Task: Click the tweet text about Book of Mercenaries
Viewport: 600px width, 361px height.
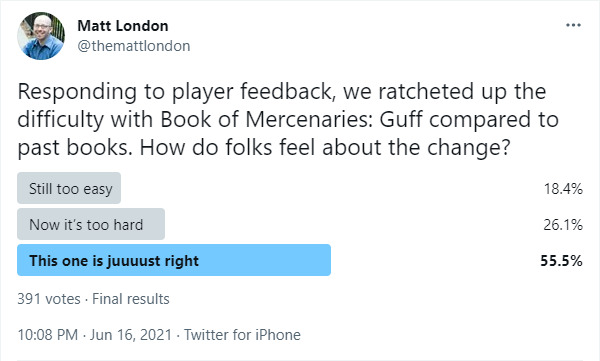Action: point(288,119)
